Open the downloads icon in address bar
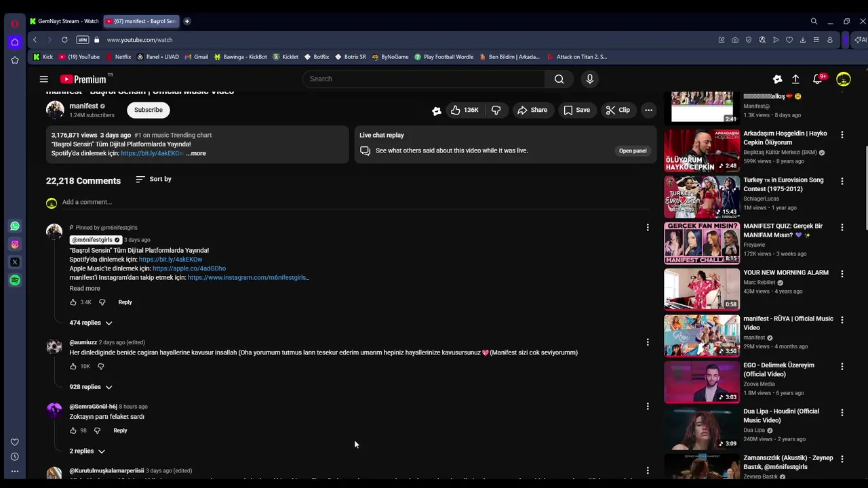The height and width of the screenshot is (488, 868). tap(803, 40)
